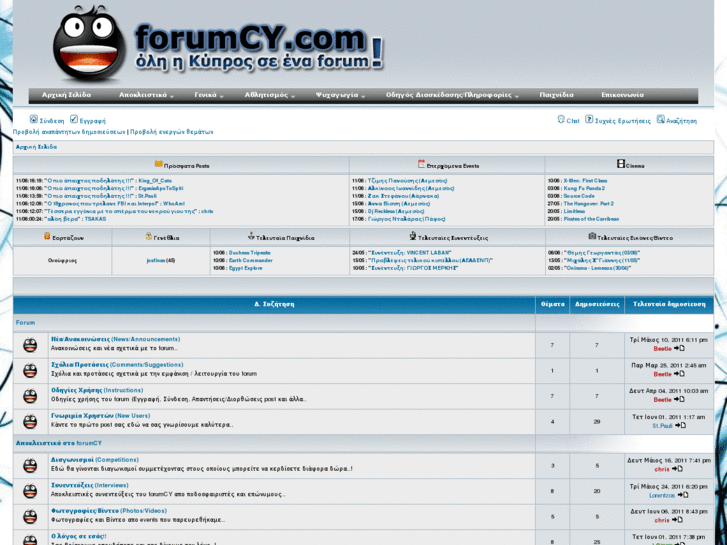Click the smiley icon beside Συνεντεύξεις forum
This screenshot has width=727, height=545.
(30, 491)
